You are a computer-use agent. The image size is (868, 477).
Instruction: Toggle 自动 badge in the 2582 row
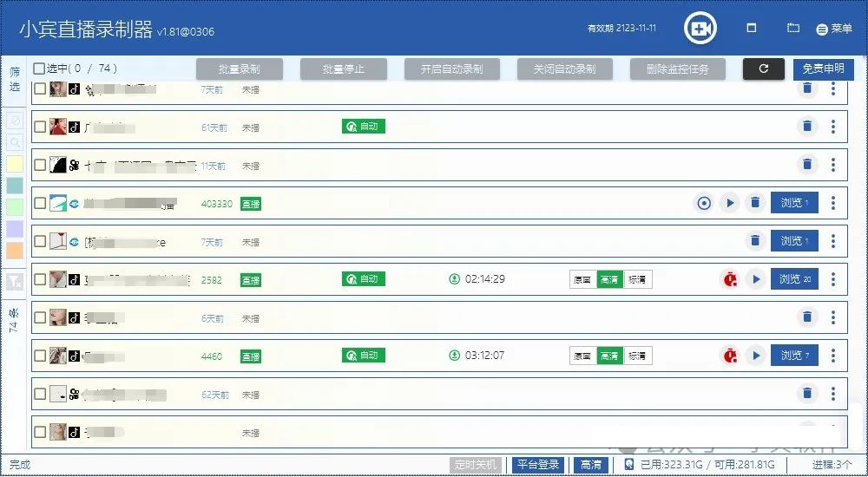pyautogui.click(x=364, y=279)
